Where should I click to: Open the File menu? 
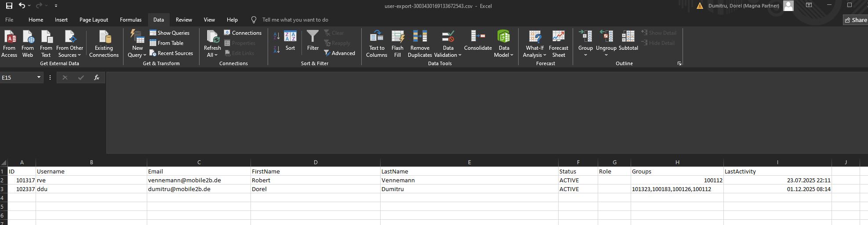coord(9,20)
